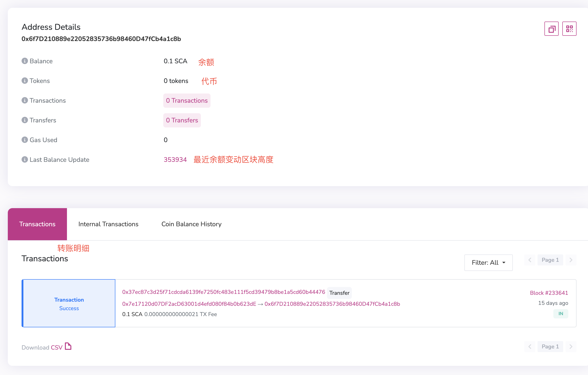Click the 0 Transactions badge
Image resolution: width=588 pixels, height=375 pixels.
coord(187,100)
